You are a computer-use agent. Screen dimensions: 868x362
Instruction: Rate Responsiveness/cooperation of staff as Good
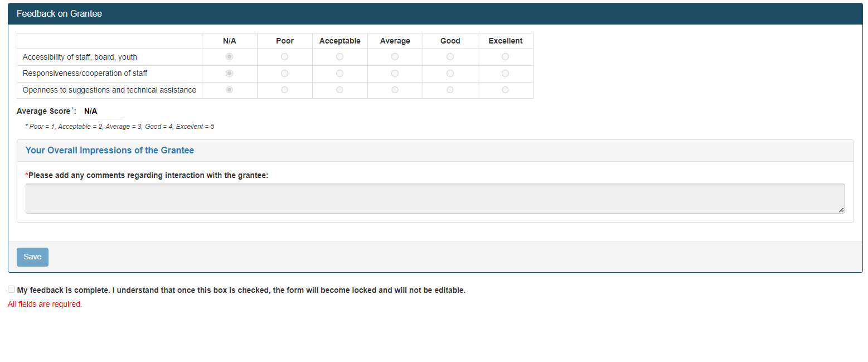(450, 74)
